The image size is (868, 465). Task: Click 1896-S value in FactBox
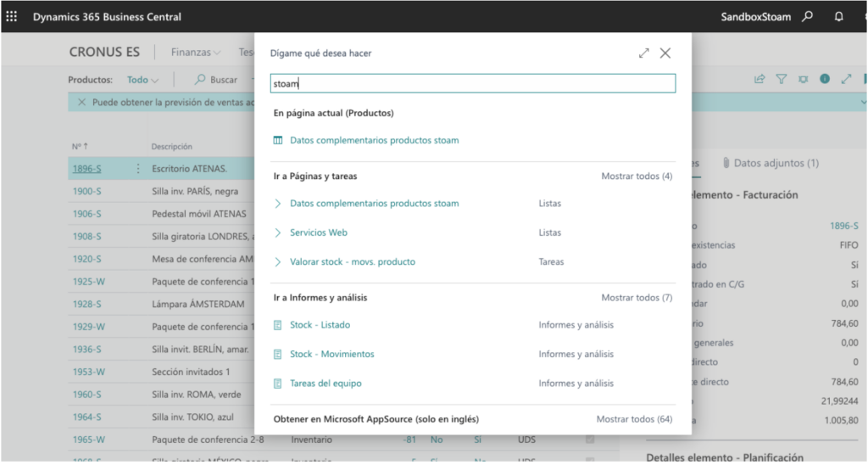click(843, 226)
